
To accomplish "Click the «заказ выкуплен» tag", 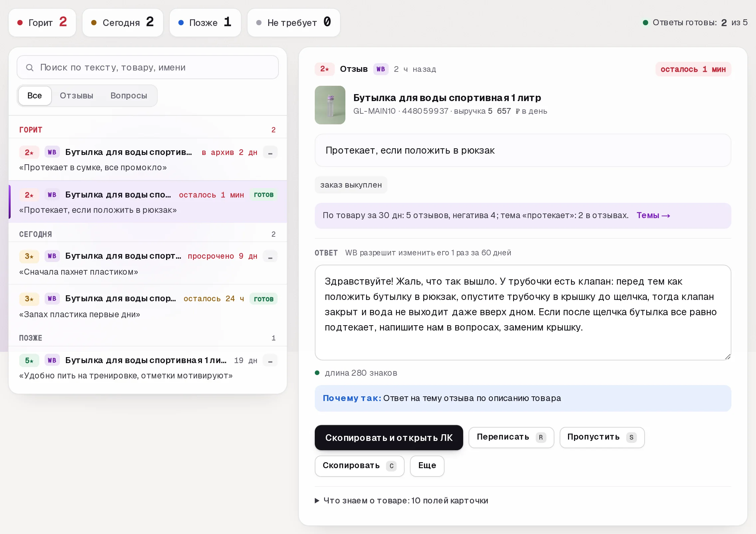I will click(x=351, y=185).
